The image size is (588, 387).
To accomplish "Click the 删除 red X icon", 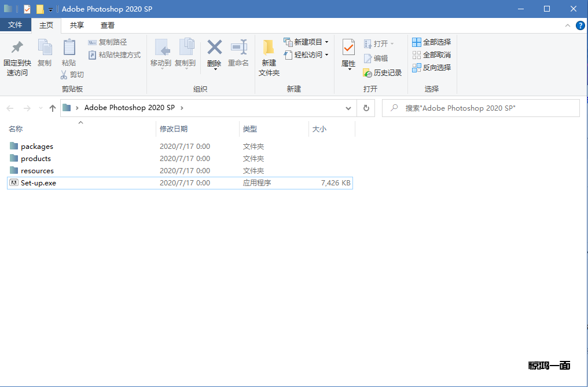I will click(x=214, y=48).
